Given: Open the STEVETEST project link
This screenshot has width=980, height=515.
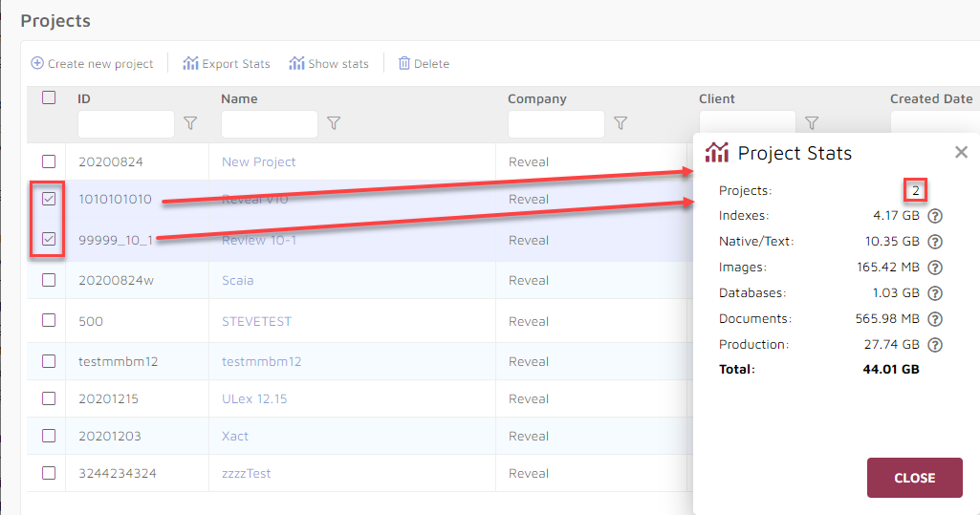Looking at the screenshot, I should tap(256, 321).
